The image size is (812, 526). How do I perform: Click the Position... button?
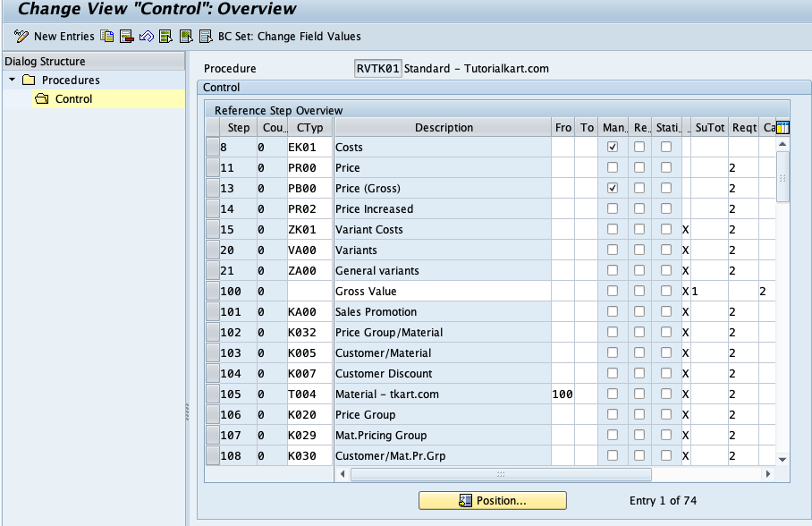click(493, 500)
